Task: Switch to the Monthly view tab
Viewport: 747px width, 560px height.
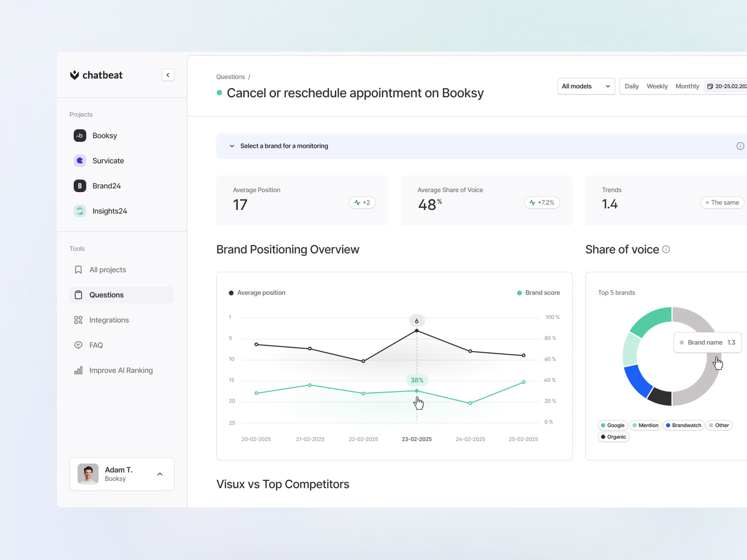Action: click(687, 86)
